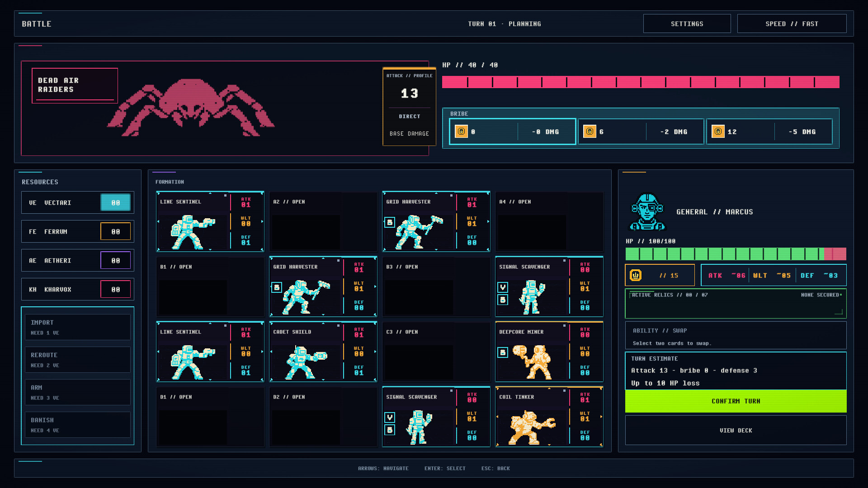Open the Settings menu
The width and height of the screenshot is (868, 488).
pos(687,23)
